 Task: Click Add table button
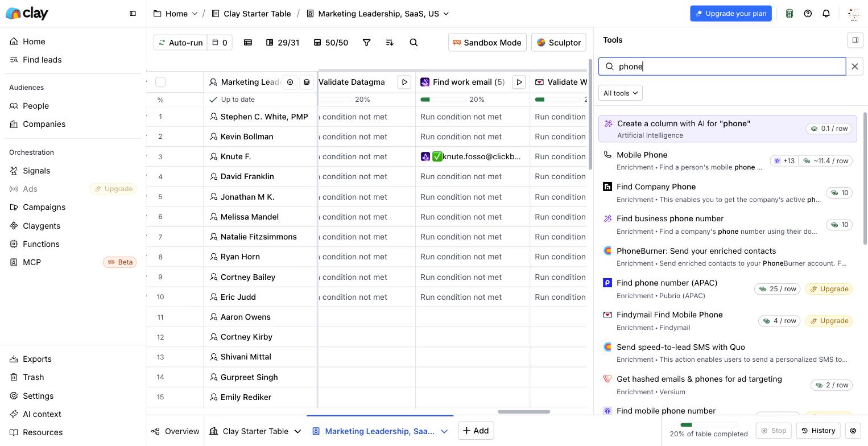pos(476,431)
